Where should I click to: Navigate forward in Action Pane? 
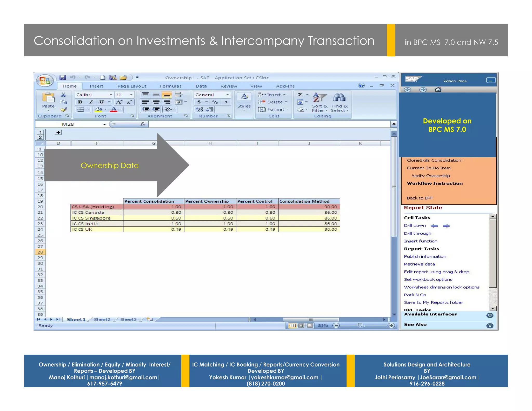point(423,90)
